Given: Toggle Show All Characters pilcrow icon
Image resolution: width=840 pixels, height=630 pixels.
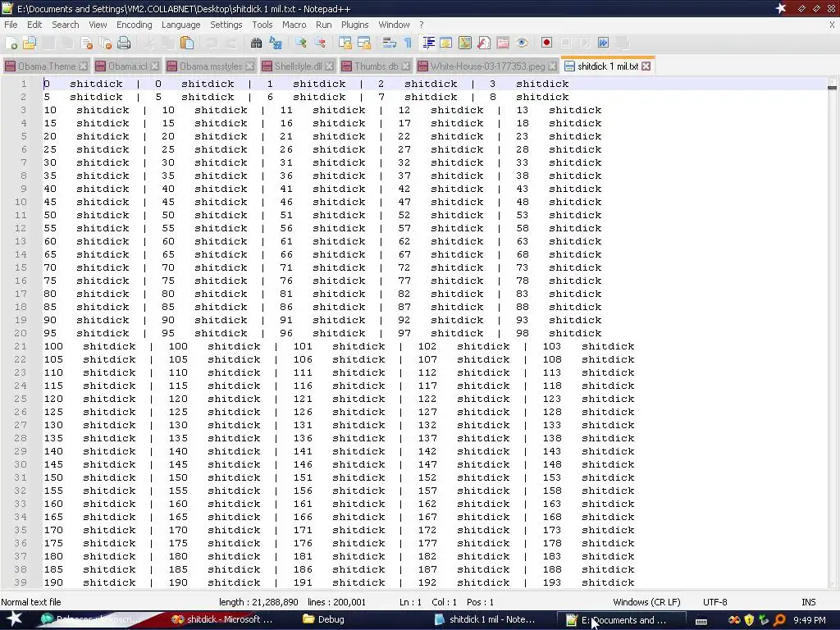Looking at the screenshot, I should [408, 43].
